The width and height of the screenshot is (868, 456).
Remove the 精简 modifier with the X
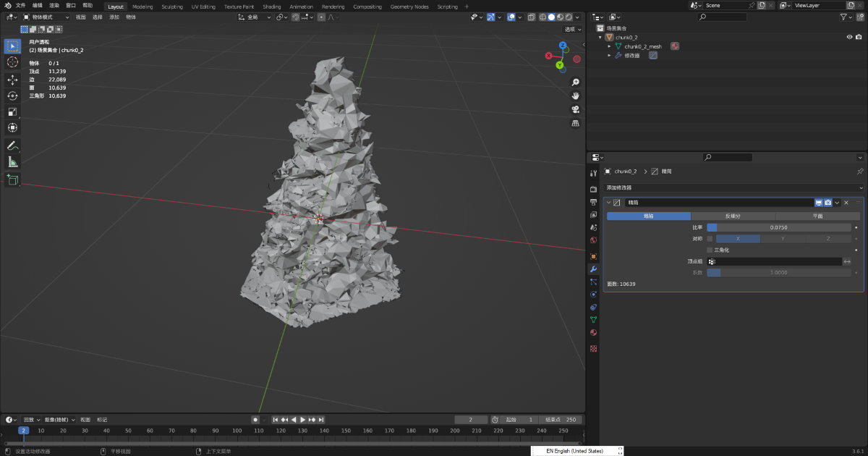click(846, 203)
